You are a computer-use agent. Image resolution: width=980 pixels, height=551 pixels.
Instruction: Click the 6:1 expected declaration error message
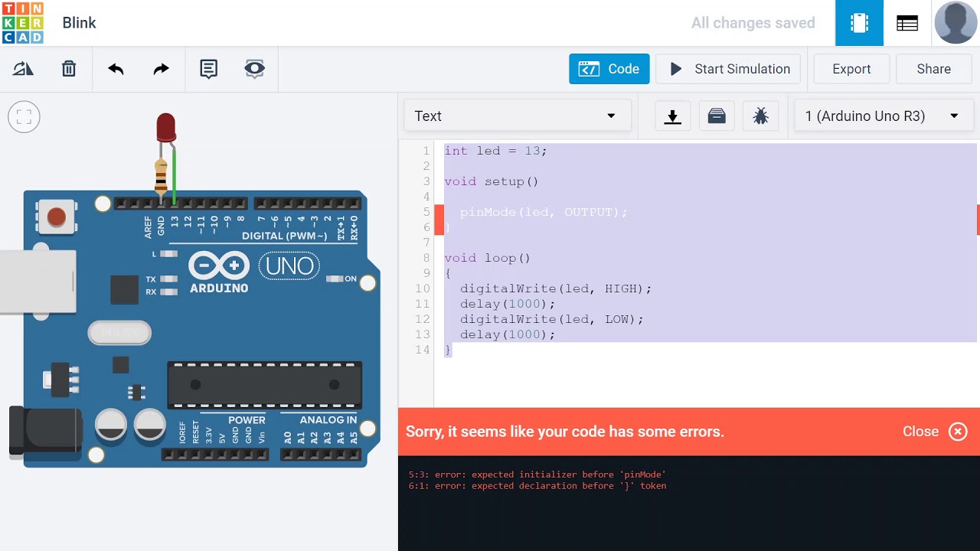point(537,486)
